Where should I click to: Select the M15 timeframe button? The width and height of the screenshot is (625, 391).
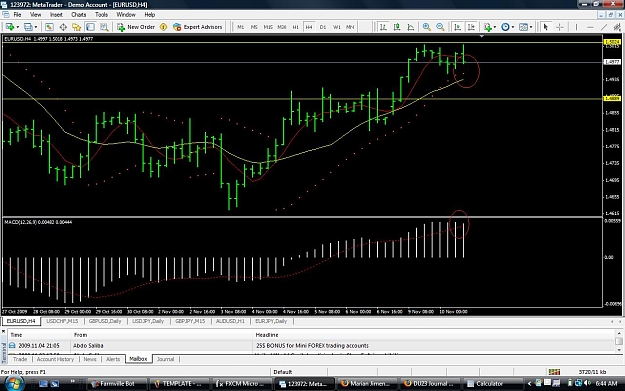(x=268, y=27)
